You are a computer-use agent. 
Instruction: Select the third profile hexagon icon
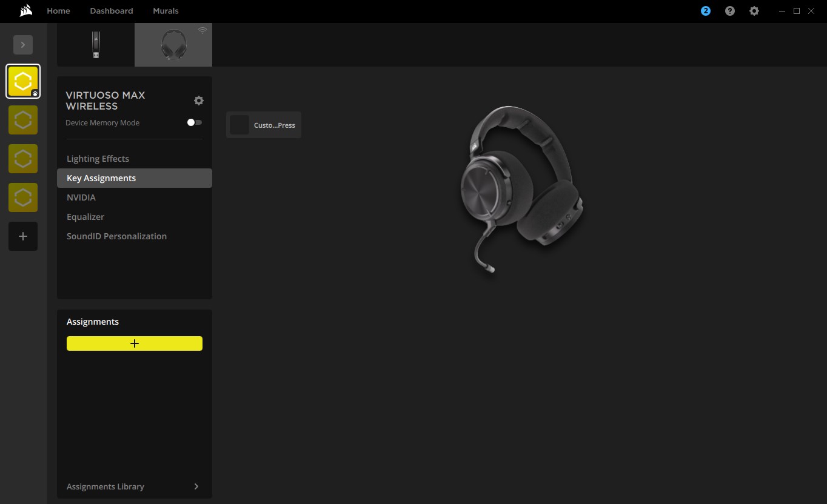tap(23, 159)
